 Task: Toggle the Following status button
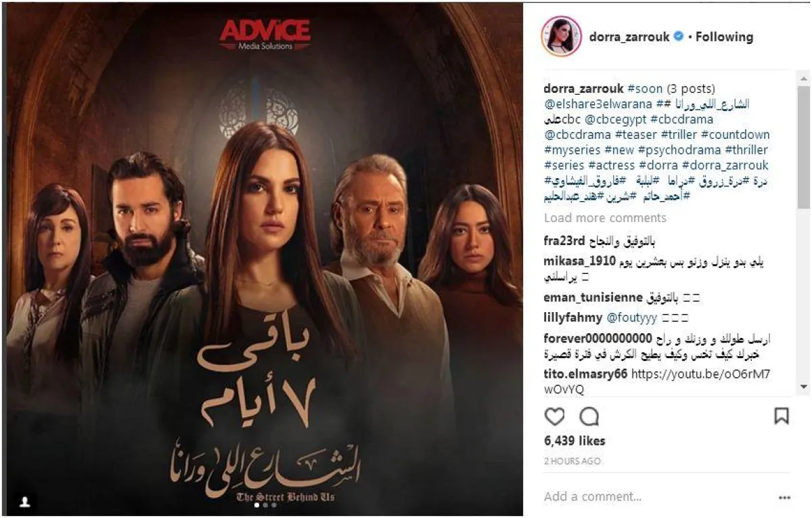click(x=724, y=37)
